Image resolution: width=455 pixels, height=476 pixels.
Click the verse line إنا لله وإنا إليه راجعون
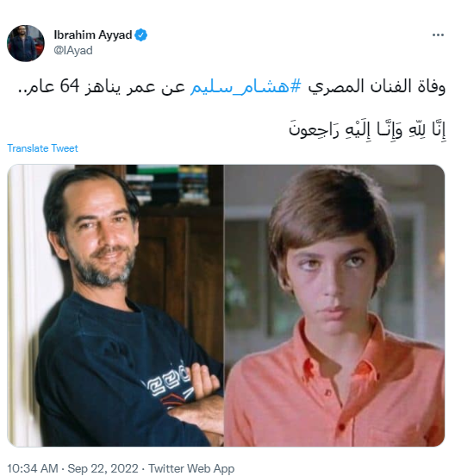pyautogui.click(x=367, y=129)
